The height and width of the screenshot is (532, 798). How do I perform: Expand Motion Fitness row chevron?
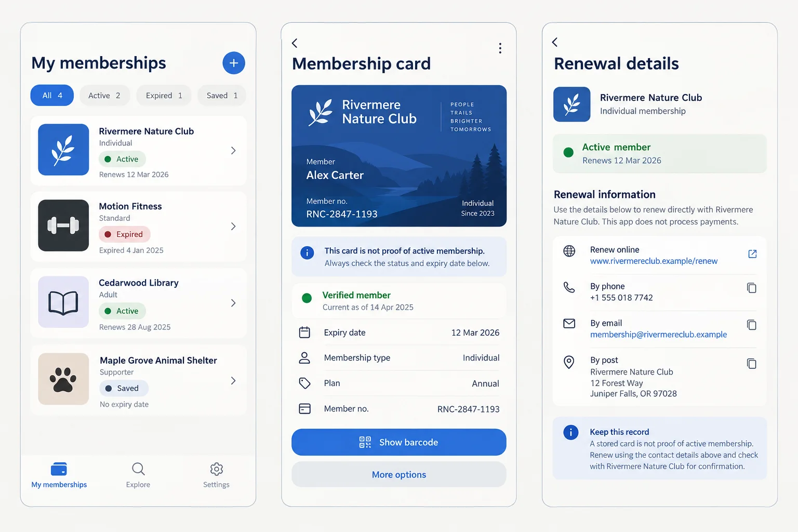tap(233, 227)
